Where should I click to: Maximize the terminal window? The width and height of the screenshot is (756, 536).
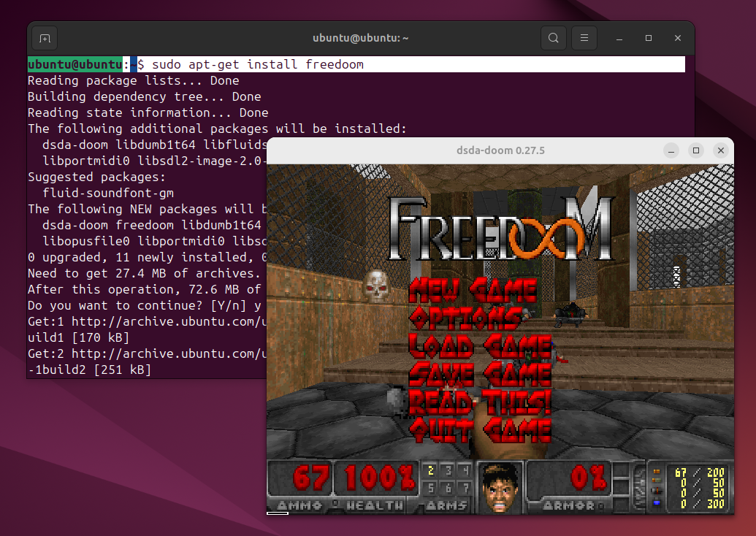point(649,38)
